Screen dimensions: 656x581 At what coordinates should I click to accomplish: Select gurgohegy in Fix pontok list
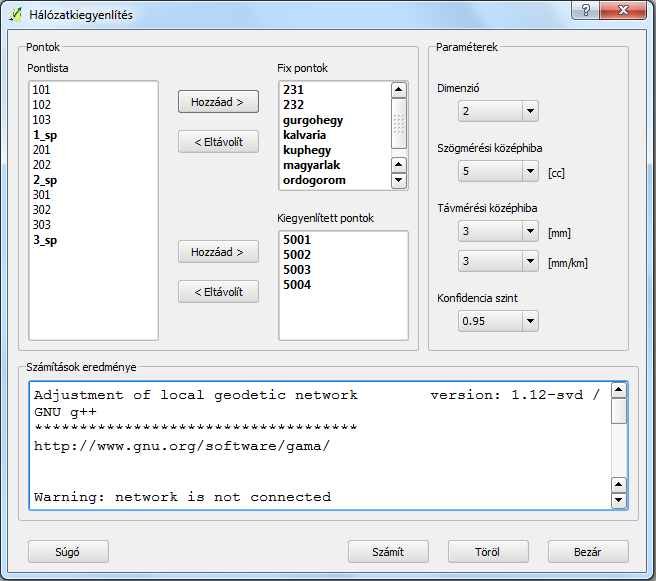(311, 120)
